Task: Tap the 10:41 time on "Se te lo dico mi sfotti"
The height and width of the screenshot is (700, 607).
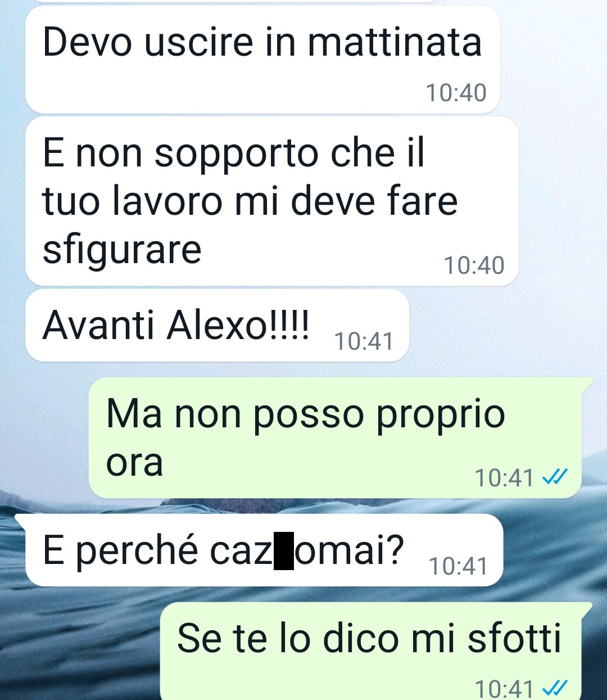Action: [504, 688]
